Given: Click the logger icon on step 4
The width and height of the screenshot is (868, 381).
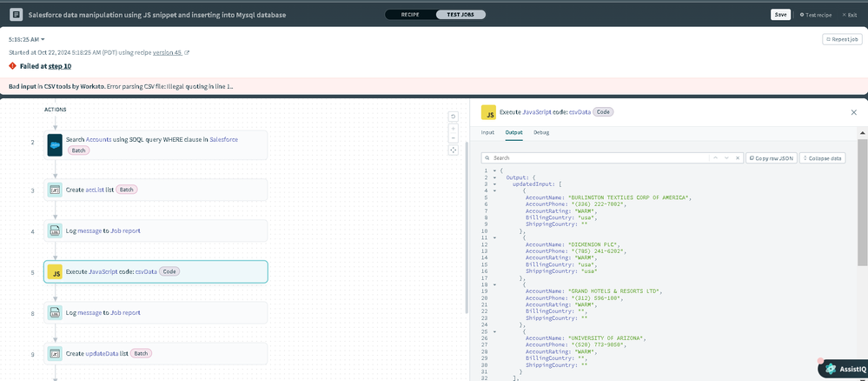Looking at the screenshot, I should pyautogui.click(x=55, y=231).
